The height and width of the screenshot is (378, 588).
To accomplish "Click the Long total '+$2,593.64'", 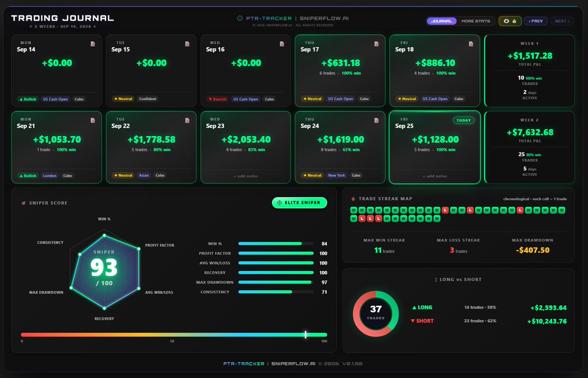I will coord(548,308).
